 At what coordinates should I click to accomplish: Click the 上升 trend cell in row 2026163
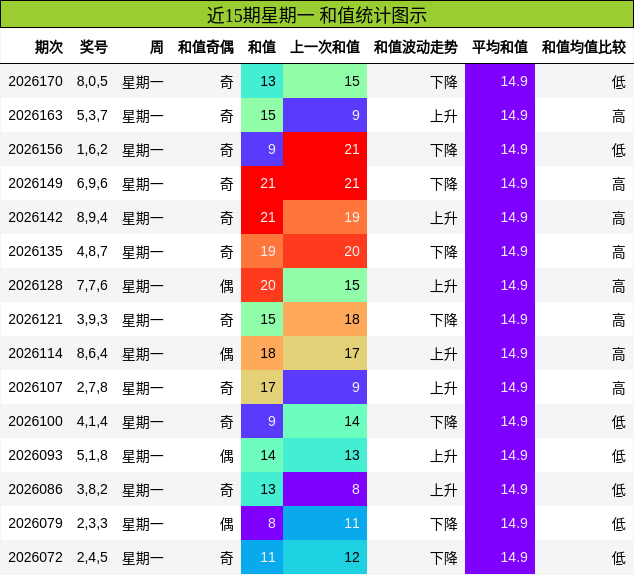tap(444, 116)
